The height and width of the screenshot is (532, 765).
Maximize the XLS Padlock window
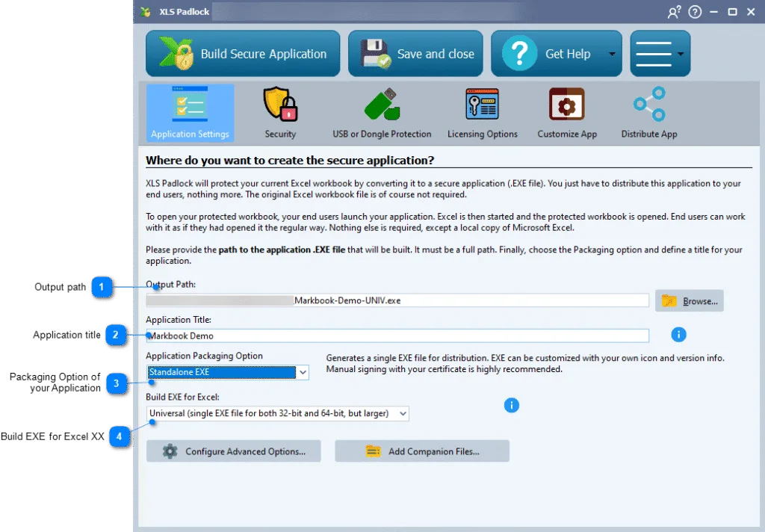[732, 12]
